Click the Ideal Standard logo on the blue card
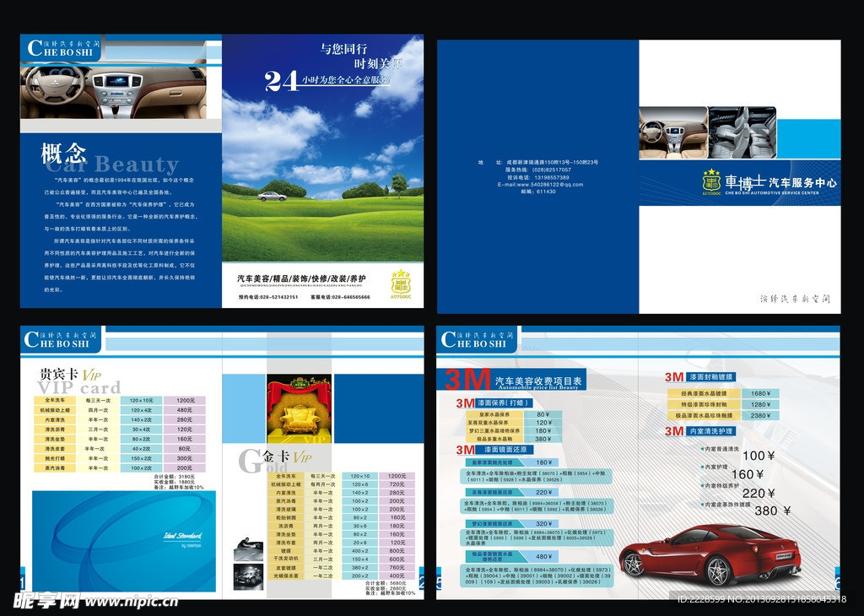 [x=182, y=538]
